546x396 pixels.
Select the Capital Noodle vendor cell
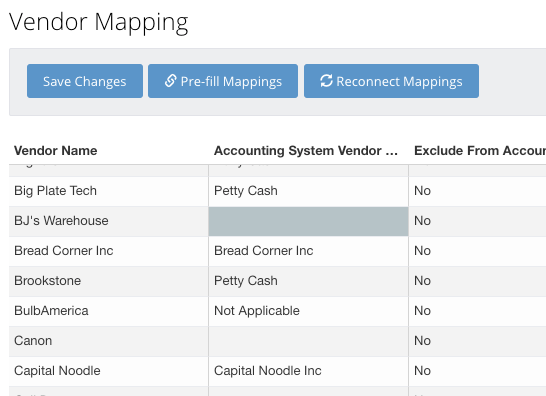pyautogui.click(x=109, y=371)
